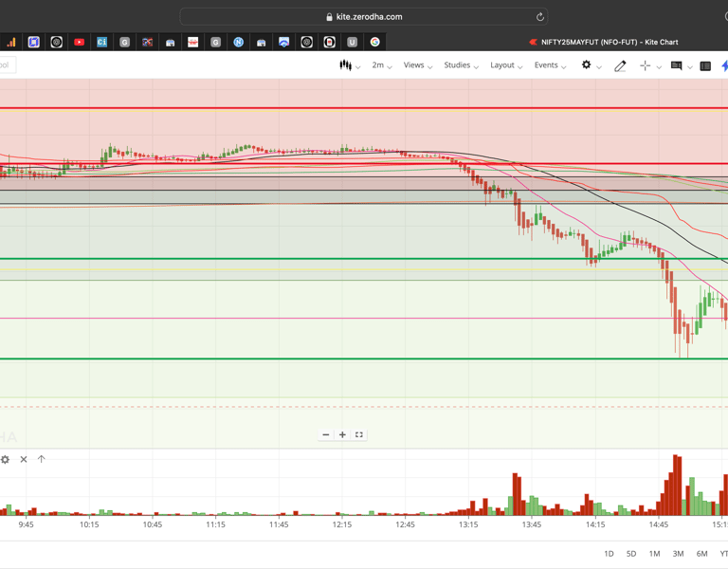Toggle fullscreen chart view icon

359,434
